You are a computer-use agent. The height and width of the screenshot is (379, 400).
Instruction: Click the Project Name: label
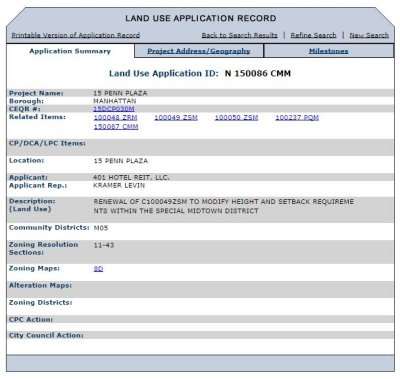(x=36, y=93)
